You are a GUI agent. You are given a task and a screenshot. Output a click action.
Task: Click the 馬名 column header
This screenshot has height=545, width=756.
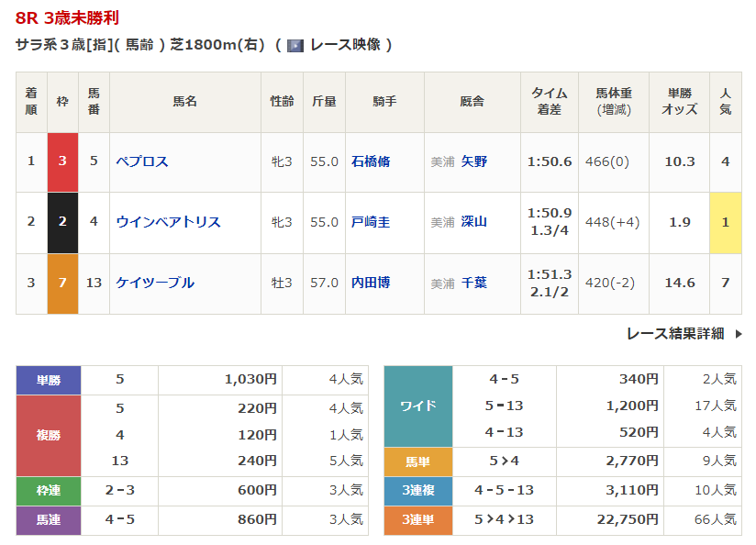click(185, 102)
